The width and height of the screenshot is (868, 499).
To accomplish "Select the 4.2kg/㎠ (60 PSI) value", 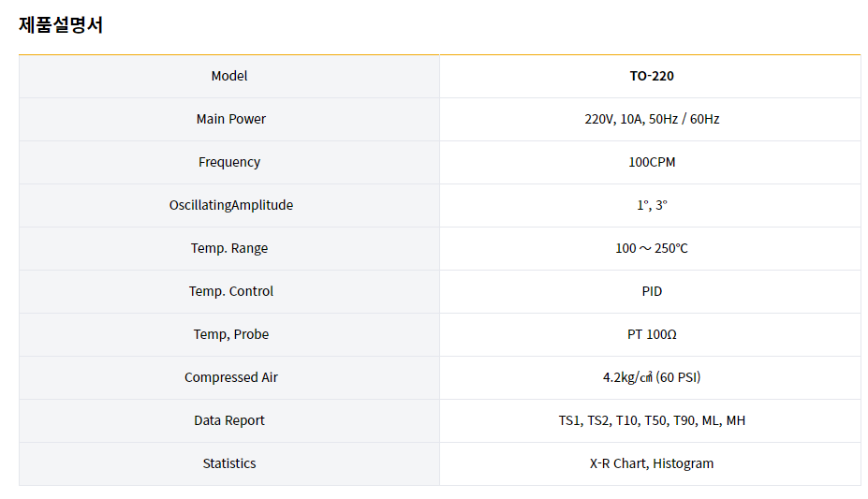I will coord(652,377).
